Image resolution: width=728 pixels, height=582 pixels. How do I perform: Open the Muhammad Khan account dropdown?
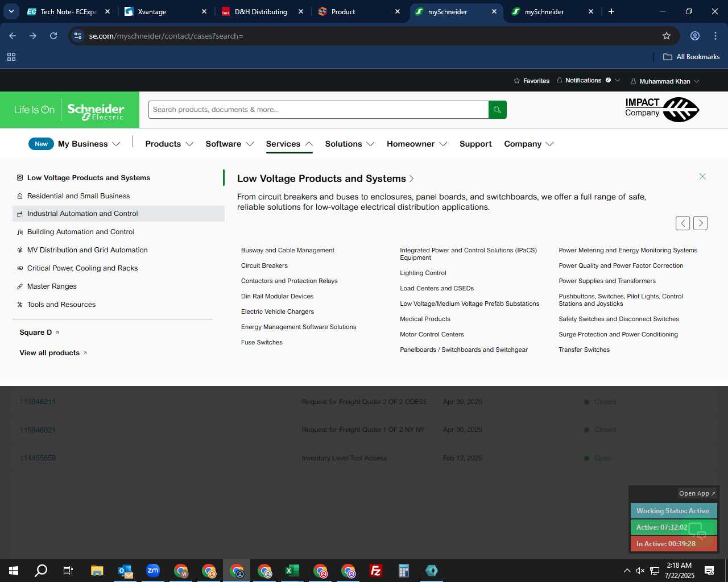click(665, 81)
